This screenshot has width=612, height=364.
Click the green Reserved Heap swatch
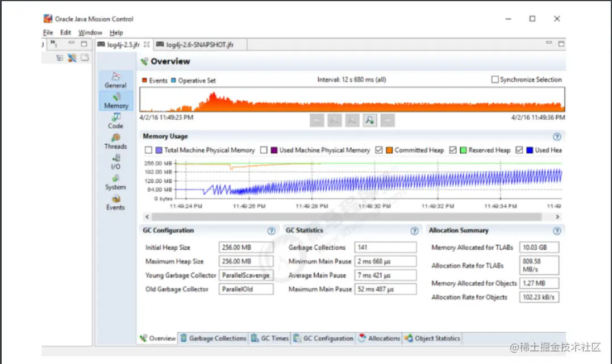click(463, 150)
